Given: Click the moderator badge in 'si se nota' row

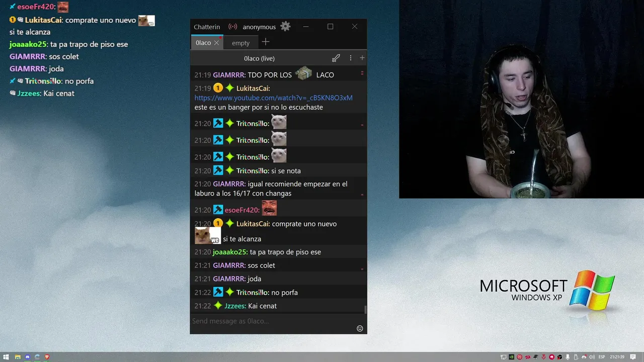Looking at the screenshot, I should point(218,170).
